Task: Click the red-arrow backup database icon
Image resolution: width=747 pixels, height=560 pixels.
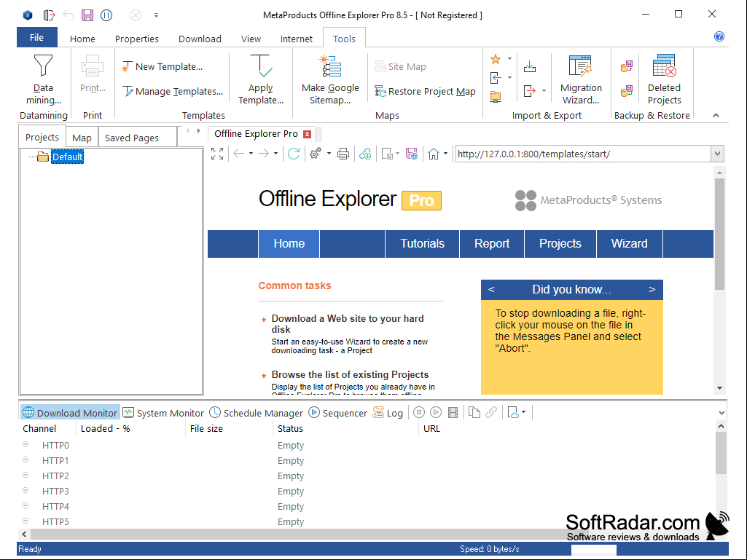Action: coord(627,66)
